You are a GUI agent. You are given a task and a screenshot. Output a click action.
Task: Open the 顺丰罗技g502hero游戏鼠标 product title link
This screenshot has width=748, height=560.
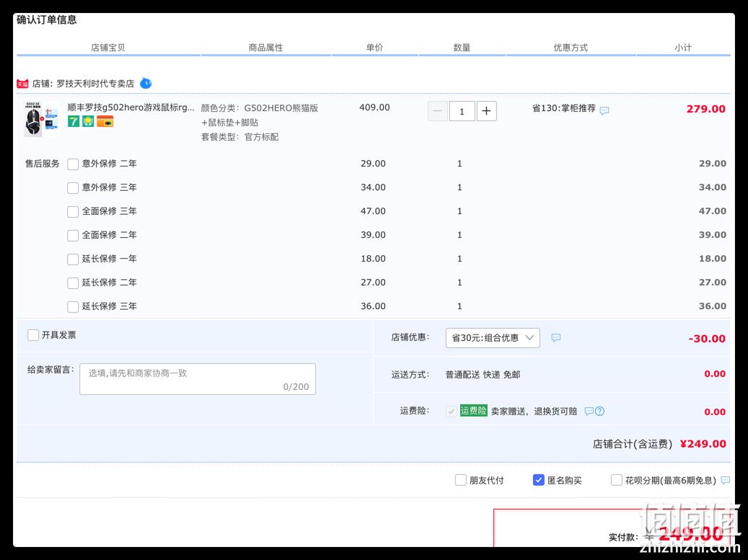pyautogui.click(x=131, y=107)
